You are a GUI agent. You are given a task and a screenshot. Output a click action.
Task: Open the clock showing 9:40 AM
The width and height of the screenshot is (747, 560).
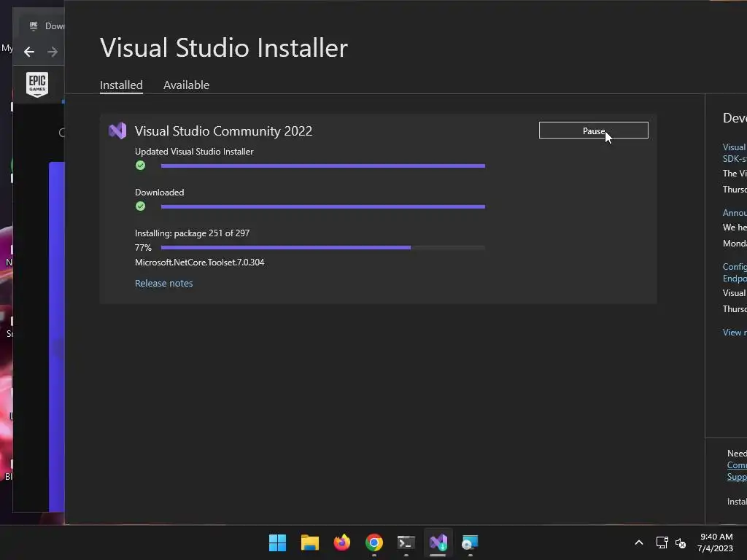tap(716, 542)
